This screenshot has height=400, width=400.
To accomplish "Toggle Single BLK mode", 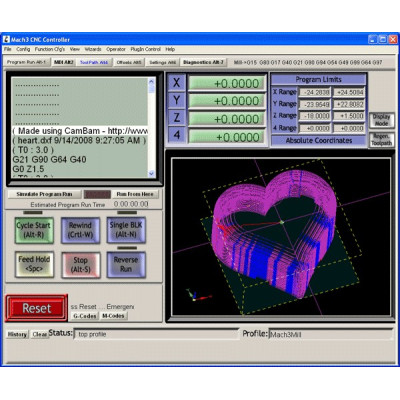I will [126, 230].
